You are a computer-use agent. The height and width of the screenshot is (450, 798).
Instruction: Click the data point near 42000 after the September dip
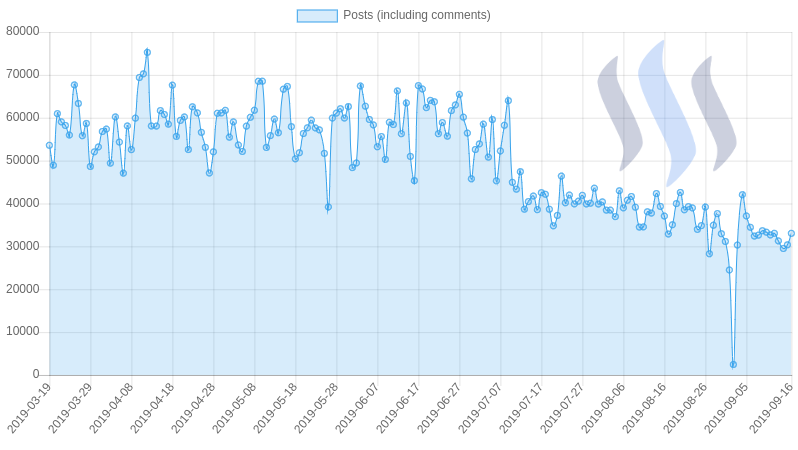coord(742,195)
